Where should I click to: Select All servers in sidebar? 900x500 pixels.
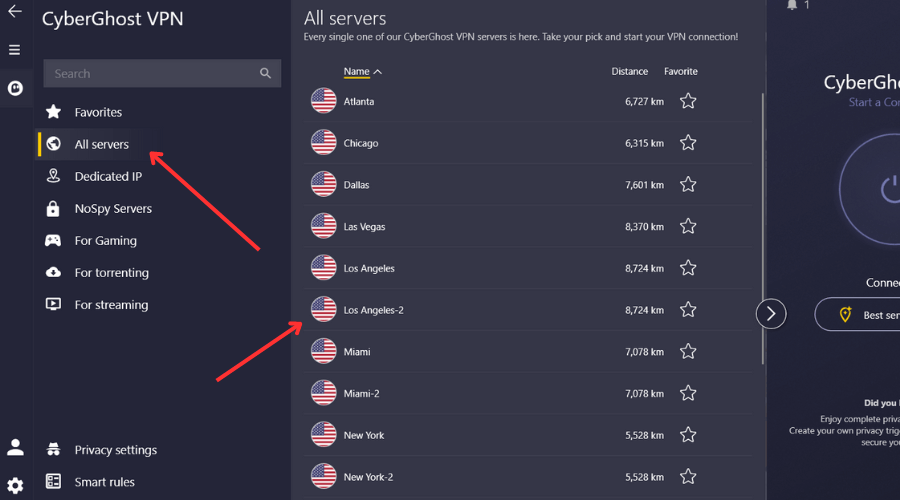point(102,144)
